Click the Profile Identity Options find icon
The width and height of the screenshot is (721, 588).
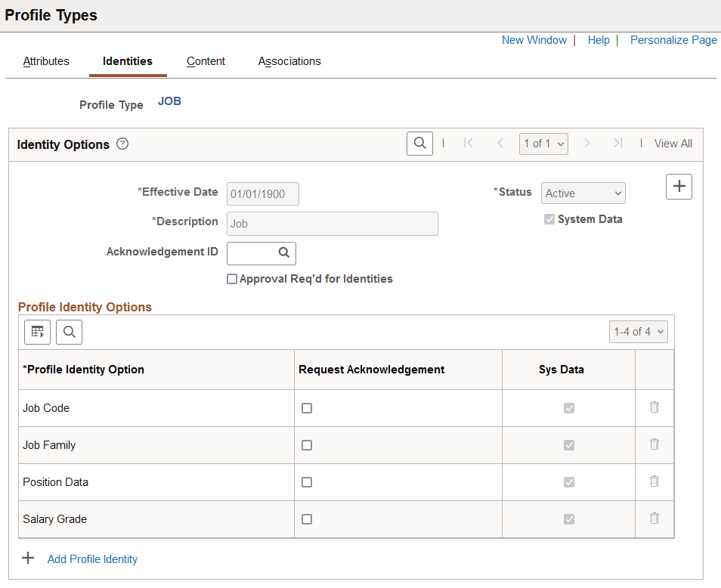tap(69, 331)
